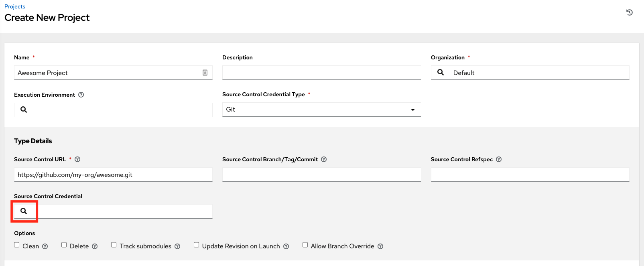Screen dimensions: 644x266
Task: Click the Source Control Credential text field
Action: (122, 211)
